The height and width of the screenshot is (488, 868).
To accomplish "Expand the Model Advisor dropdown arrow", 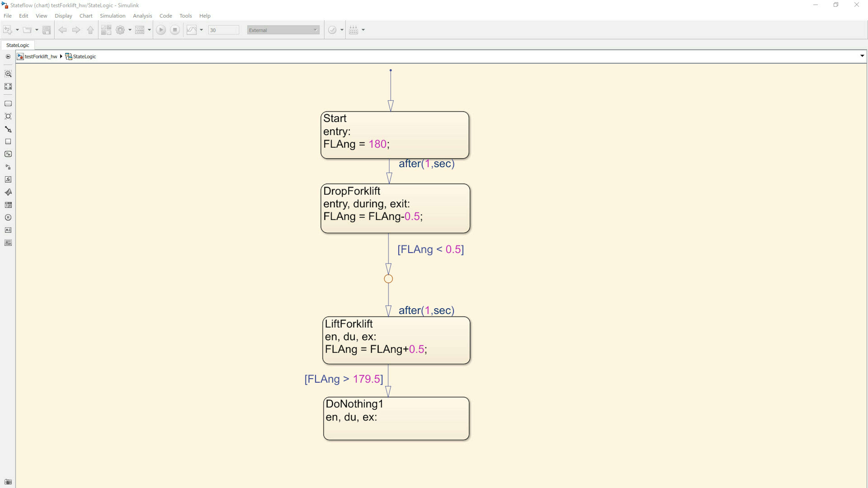I will 342,30.
